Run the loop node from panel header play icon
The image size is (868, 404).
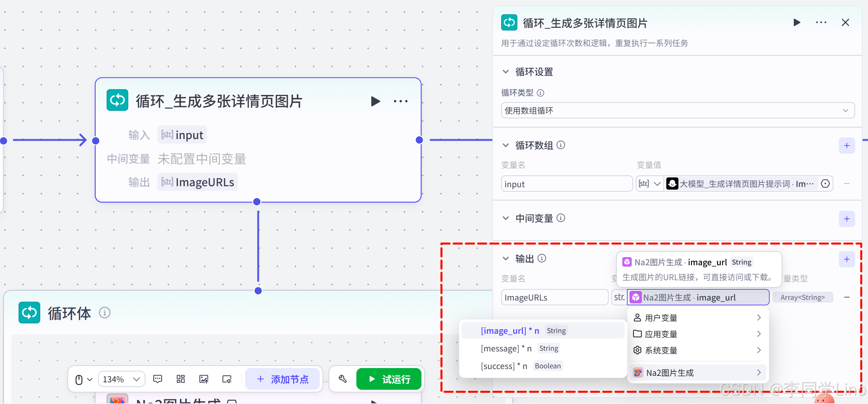pyautogui.click(x=797, y=23)
